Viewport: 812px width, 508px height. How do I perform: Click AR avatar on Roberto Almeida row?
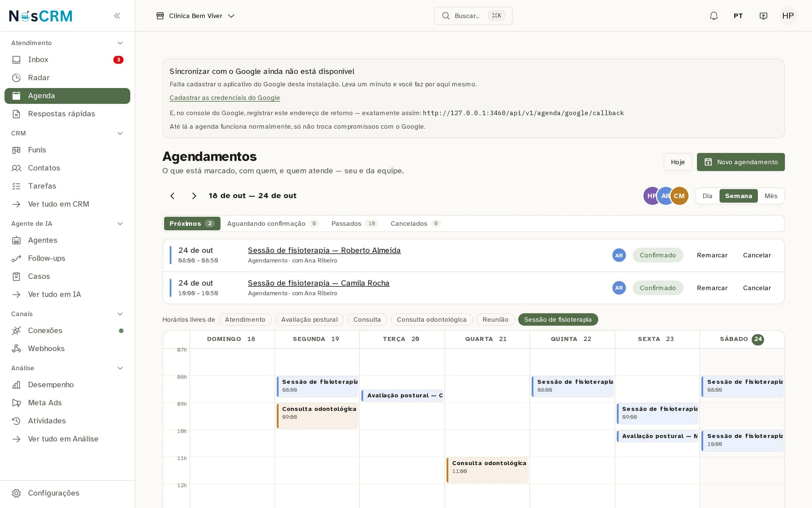[619, 256]
